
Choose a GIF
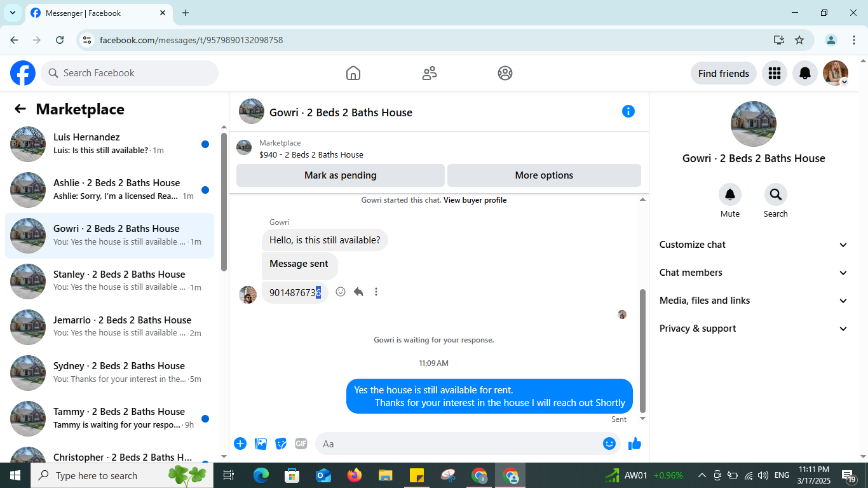pyautogui.click(x=301, y=444)
